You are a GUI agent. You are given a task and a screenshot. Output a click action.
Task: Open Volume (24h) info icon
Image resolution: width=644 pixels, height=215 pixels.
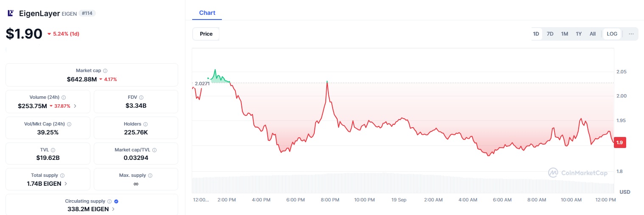tap(64, 98)
